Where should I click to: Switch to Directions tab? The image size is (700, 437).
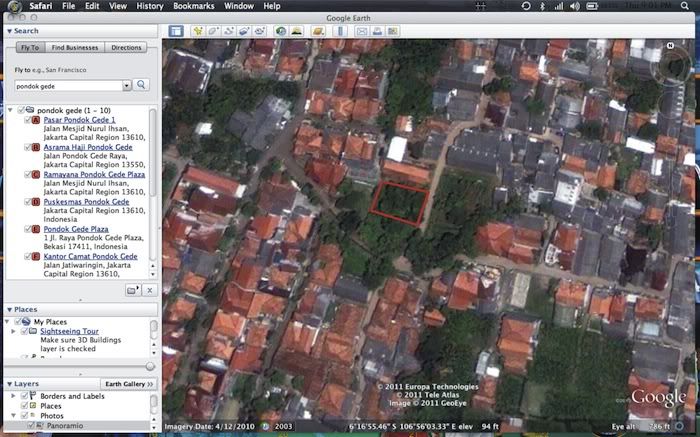(x=126, y=47)
